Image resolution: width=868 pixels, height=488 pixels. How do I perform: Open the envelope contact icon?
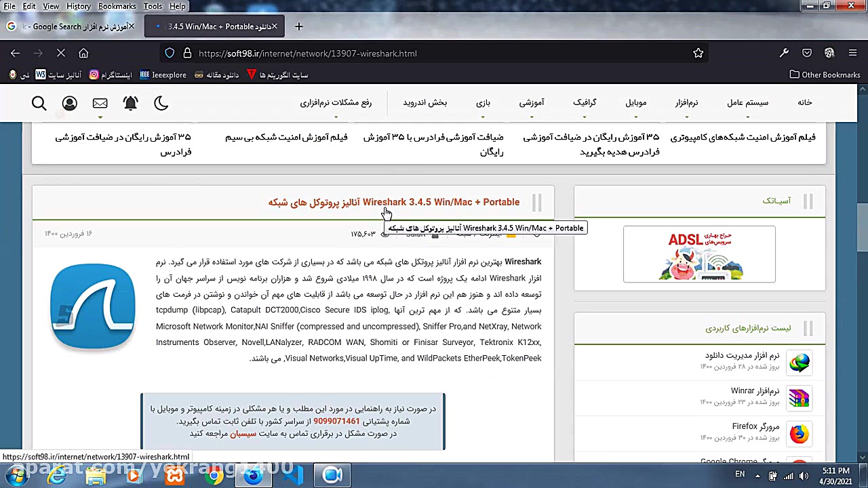pos(100,103)
